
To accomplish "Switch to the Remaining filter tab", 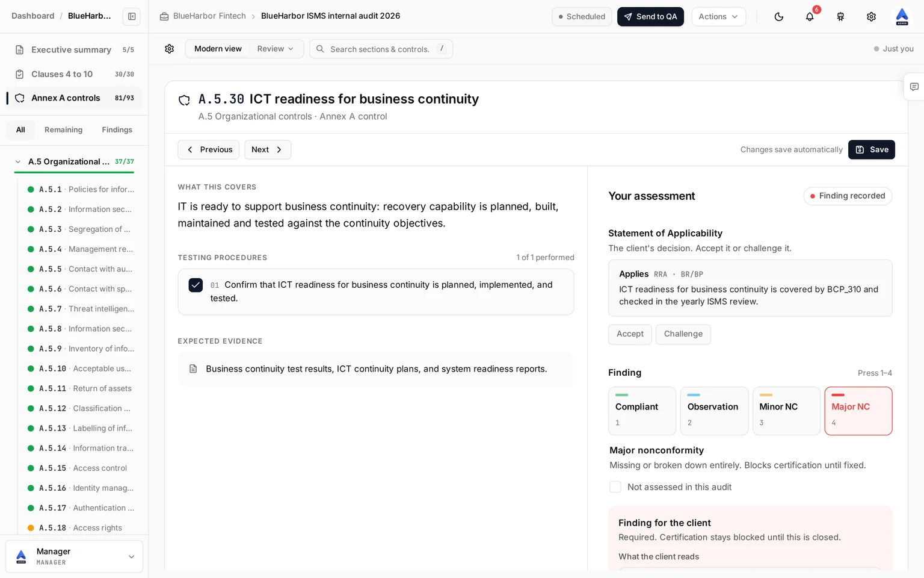I will 63,129.
